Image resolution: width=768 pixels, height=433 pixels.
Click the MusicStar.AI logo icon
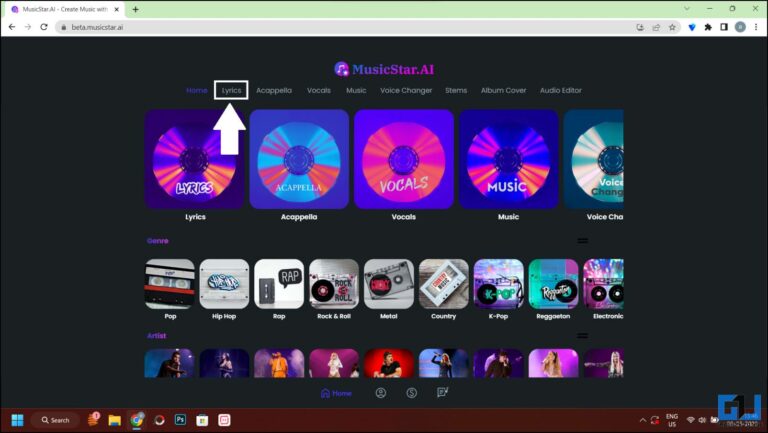tap(342, 69)
